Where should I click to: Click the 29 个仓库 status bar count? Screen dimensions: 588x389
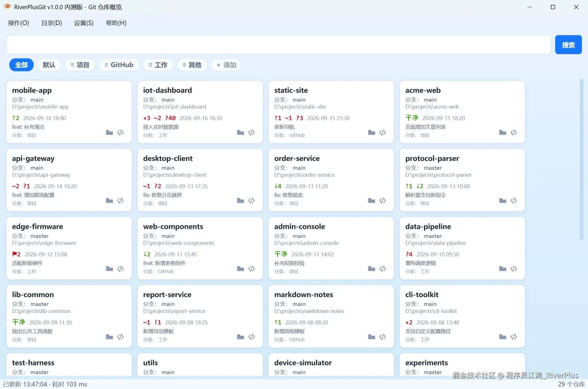[571, 384]
